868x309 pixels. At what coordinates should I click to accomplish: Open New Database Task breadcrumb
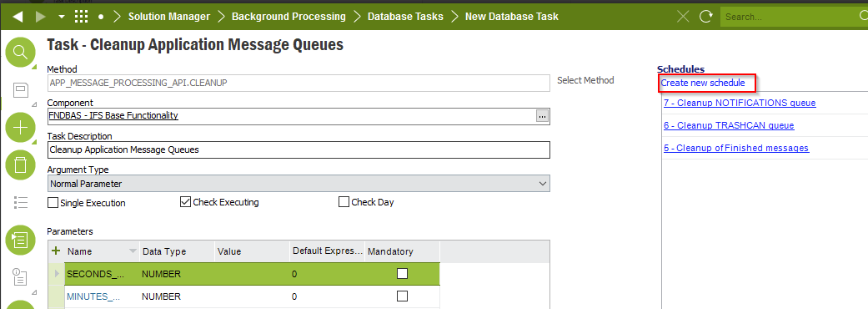coord(511,17)
